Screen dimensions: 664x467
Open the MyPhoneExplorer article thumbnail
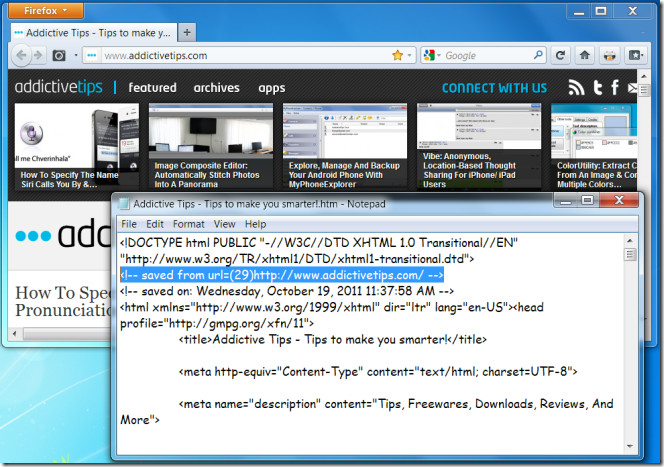pos(345,146)
